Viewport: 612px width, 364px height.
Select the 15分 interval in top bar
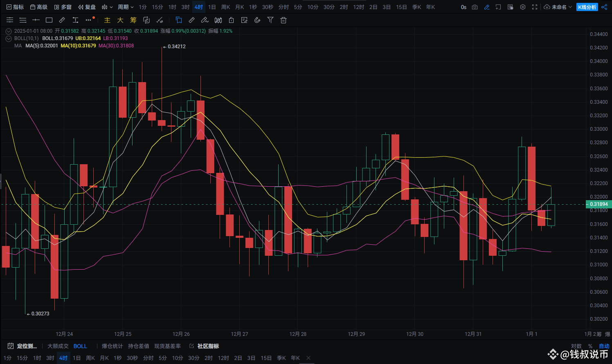(x=157, y=7)
